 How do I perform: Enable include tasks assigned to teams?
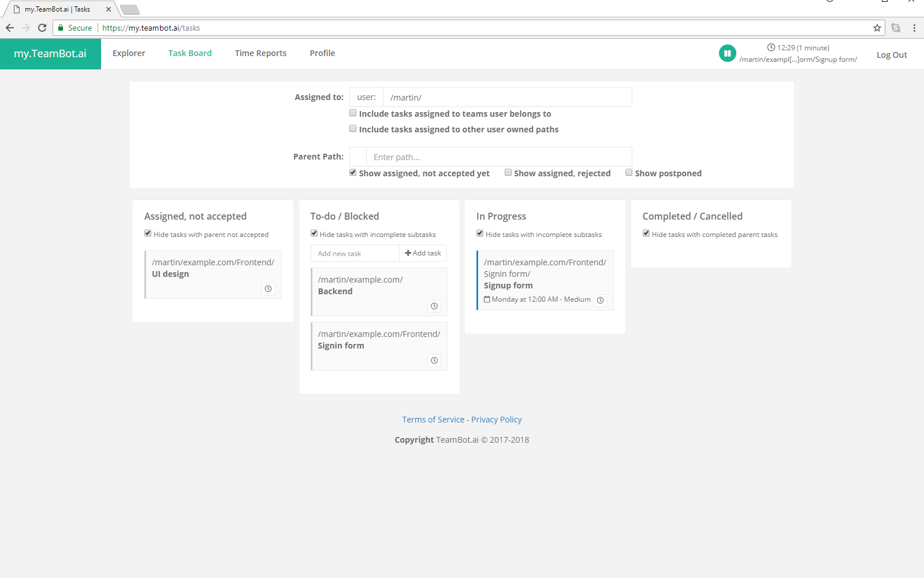click(x=353, y=113)
